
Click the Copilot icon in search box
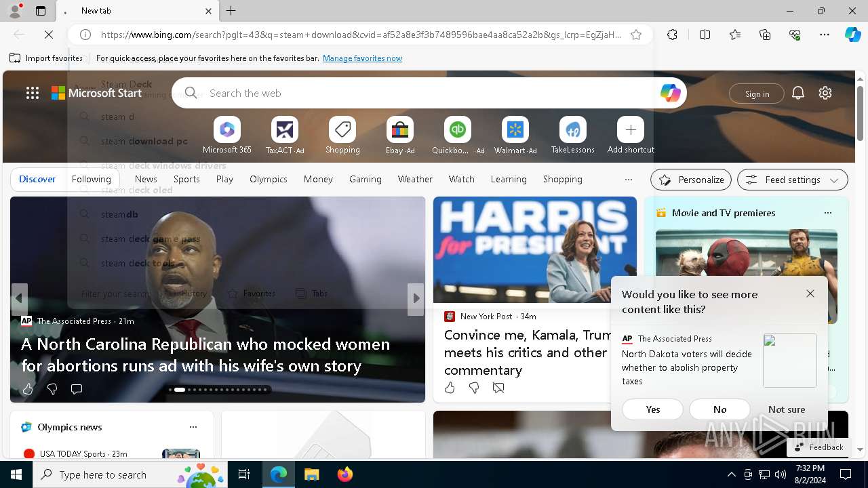pos(670,93)
